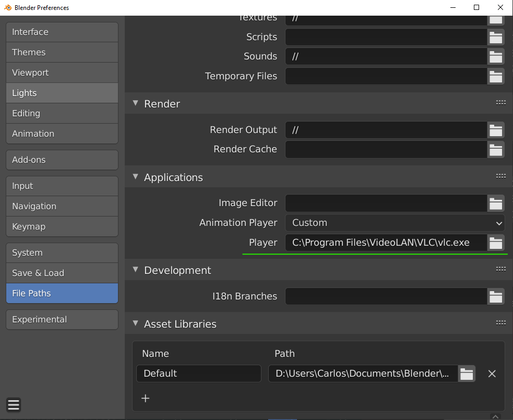Viewport: 513px width, 420px height.
Task: Open the Viewport preferences
Action: (62, 73)
